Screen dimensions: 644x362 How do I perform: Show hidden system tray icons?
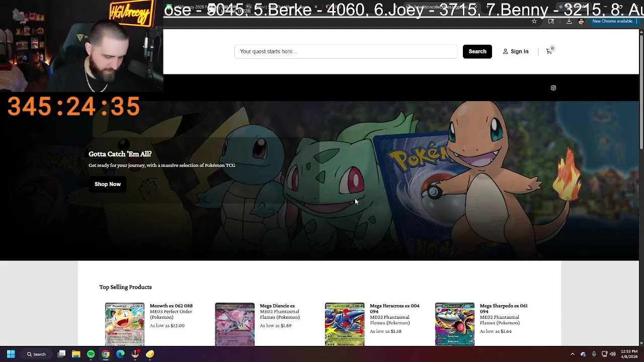pyautogui.click(x=573, y=354)
